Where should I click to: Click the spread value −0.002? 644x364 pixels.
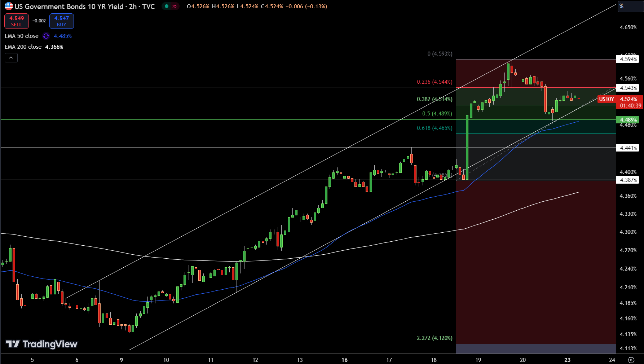pos(39,21)
